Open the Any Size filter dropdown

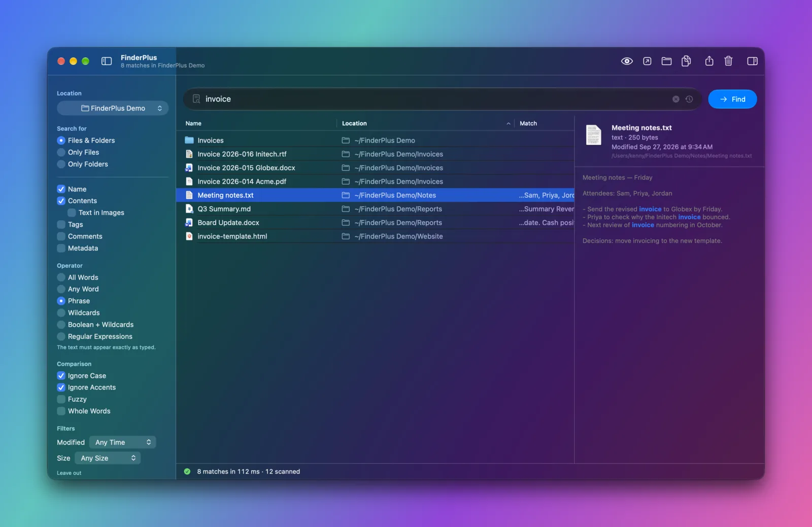[108, 458]
